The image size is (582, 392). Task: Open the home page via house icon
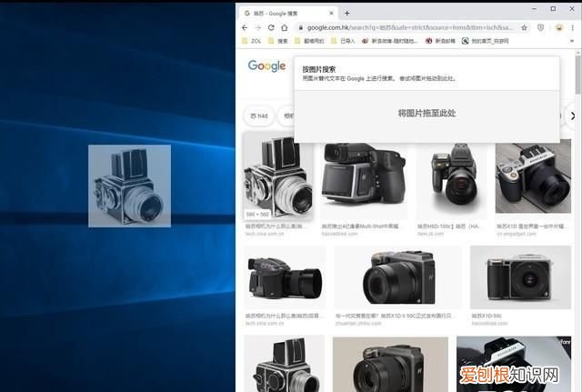285,28
